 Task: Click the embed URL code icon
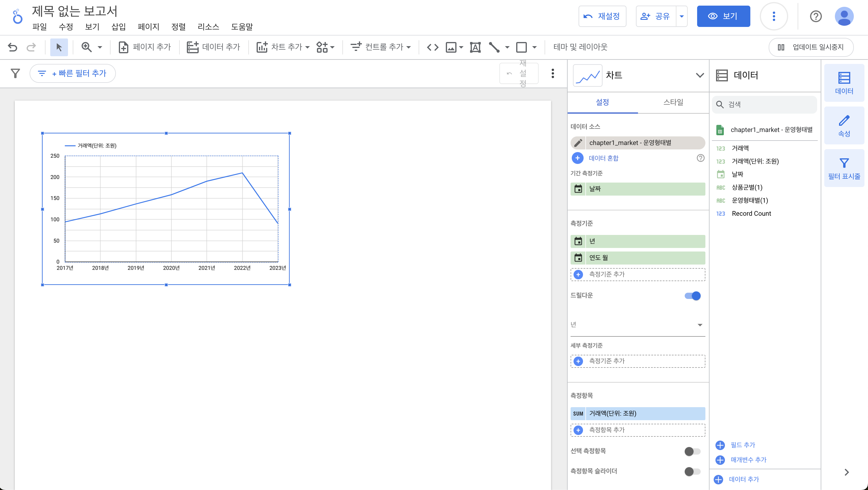click(433, 47)
